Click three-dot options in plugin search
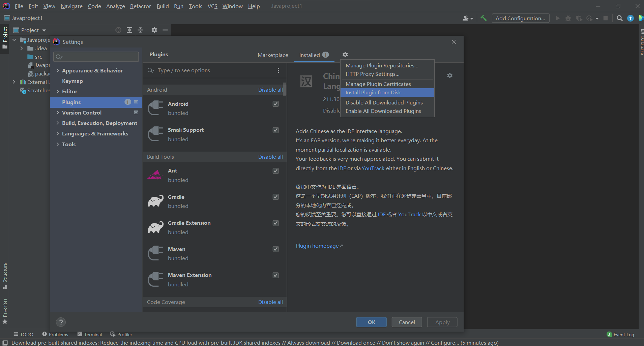 tap(279, 70)
